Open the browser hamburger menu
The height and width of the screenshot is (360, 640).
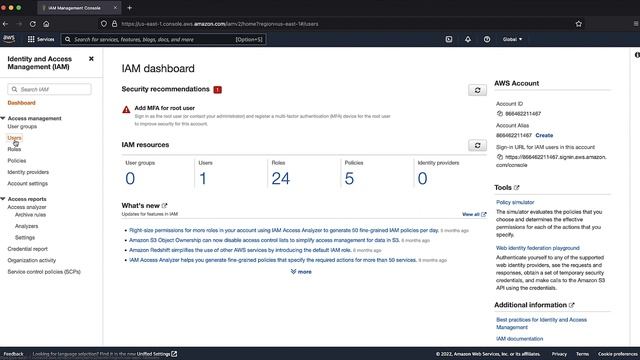[x=636, y=24]
